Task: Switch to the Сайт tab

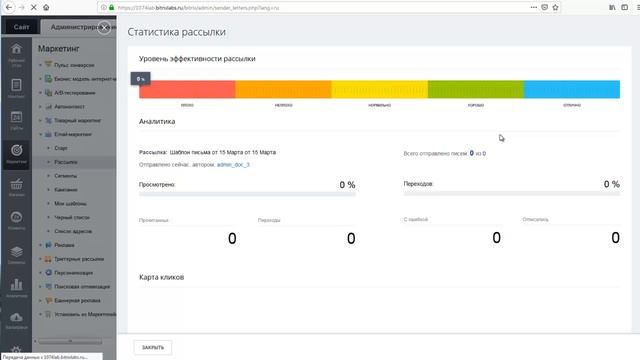Action: click(21, 27)
